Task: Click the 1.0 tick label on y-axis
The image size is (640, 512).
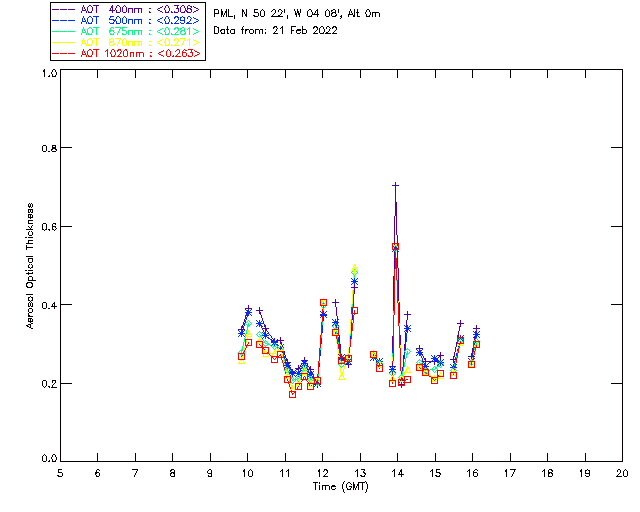Action: tap(49, 74)
